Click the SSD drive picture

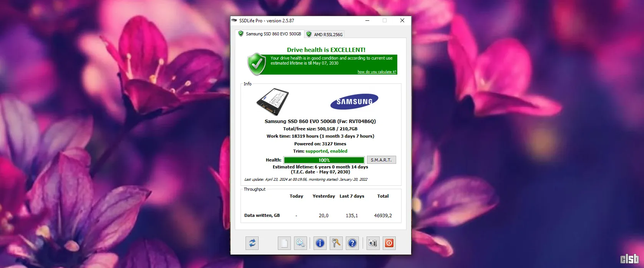pos(273,102)
